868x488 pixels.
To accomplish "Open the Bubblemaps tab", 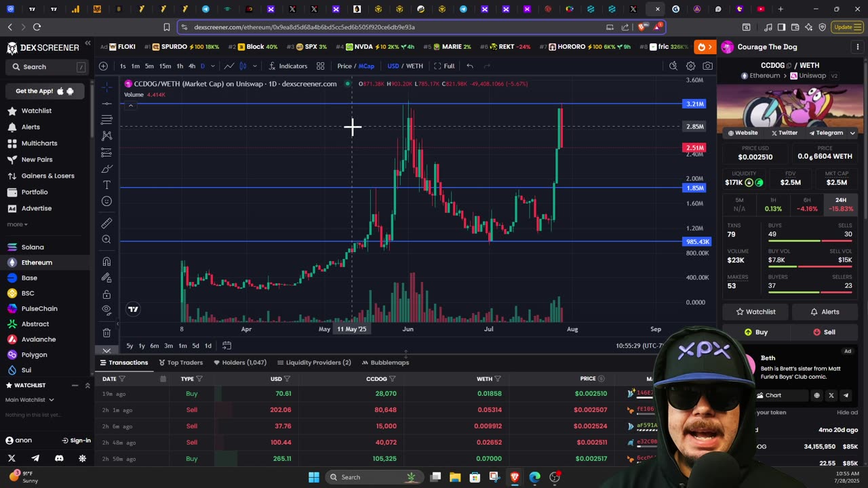I will [385, 363].
